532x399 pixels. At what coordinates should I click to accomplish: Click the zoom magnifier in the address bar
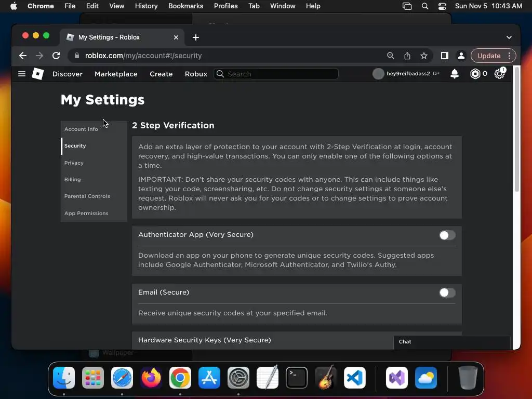[x=391, y=56]
